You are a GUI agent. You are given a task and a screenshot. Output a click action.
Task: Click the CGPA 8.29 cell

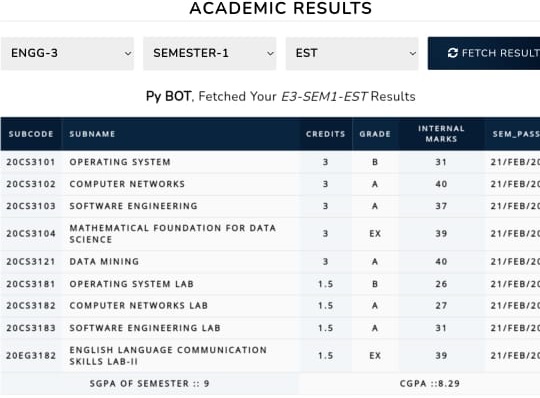[x=430, y=384]
